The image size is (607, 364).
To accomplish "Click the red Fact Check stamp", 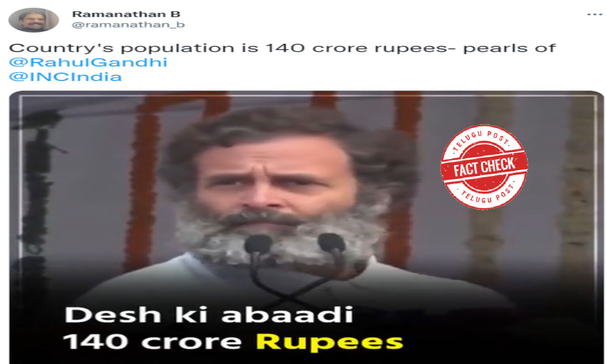I will (484, 167).
